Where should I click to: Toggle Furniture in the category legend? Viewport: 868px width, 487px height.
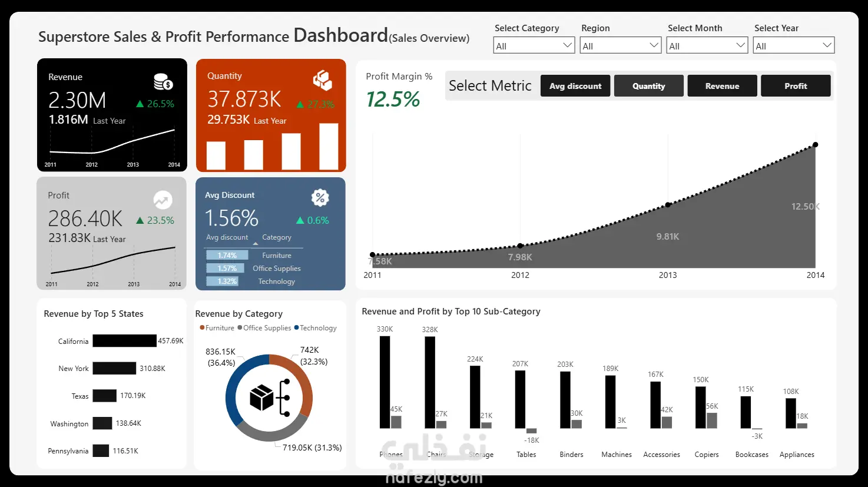click(x=217, y=328)
